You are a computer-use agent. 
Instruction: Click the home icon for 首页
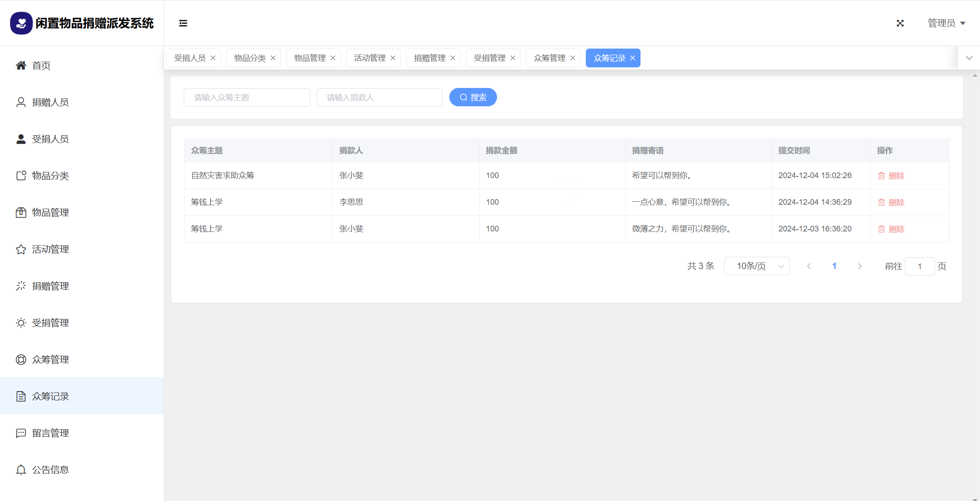point(21,66)
